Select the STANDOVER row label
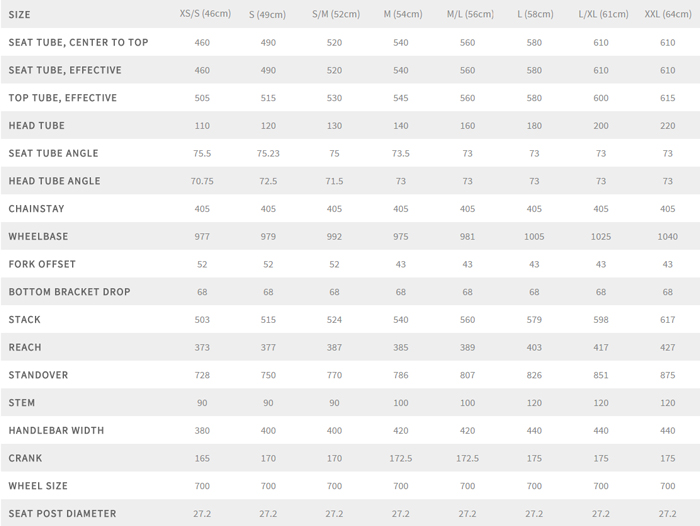 click(x=36, y=375)
